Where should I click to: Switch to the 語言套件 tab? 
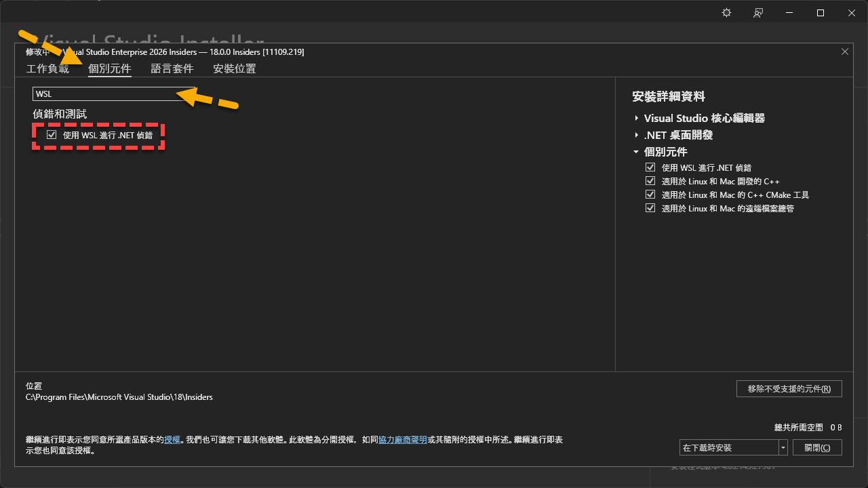click(172, 68)
